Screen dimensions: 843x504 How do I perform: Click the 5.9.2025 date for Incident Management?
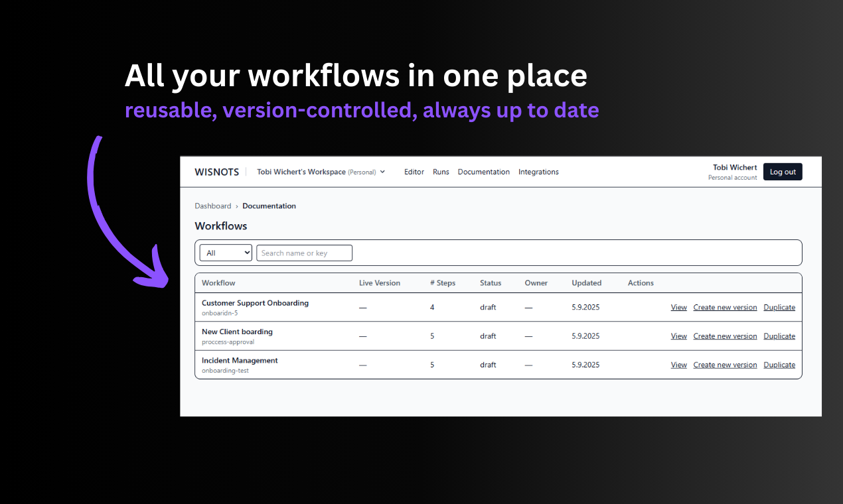tap(585, 365)
